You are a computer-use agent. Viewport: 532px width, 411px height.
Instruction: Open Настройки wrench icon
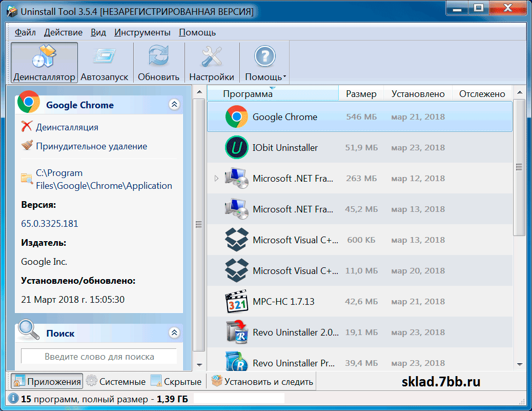click(x=212, y=56)
